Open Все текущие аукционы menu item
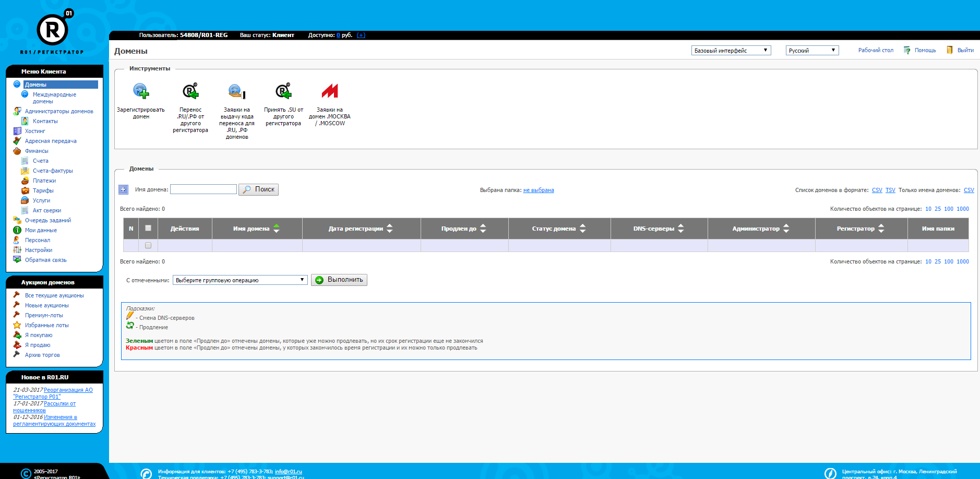The image size is (980, 479). (x=54, y=295)
